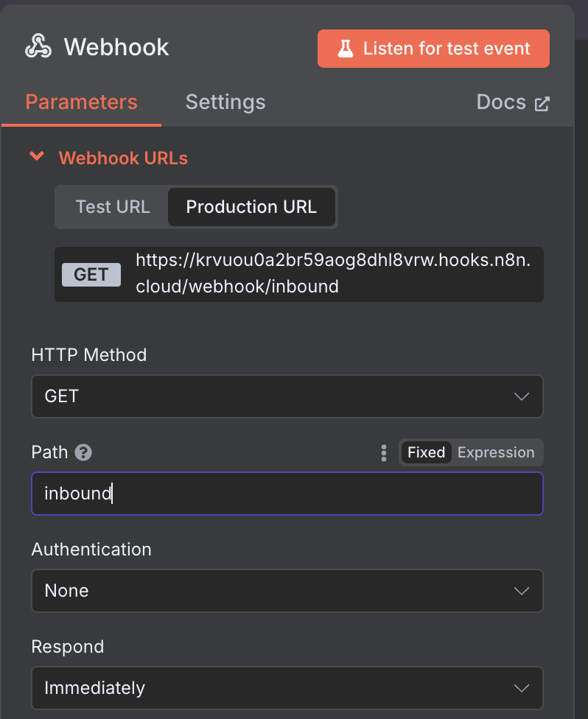Collapse Webhook URLs section with chevron
The image size is (588, 719).
tap(37, 156)
